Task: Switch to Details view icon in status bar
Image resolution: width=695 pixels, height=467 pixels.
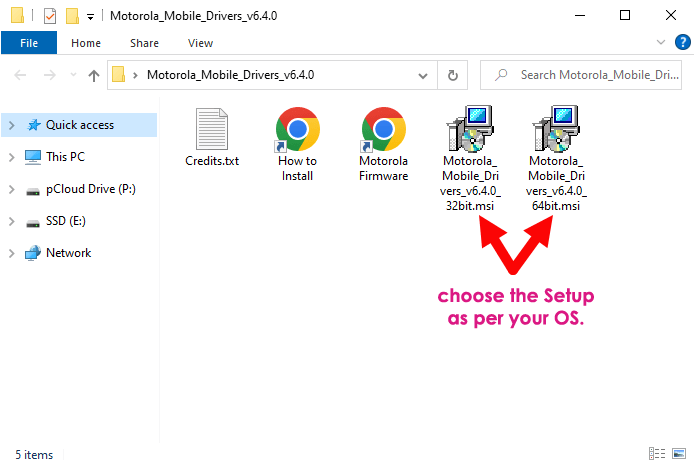Action: click(x=657, y=453)
